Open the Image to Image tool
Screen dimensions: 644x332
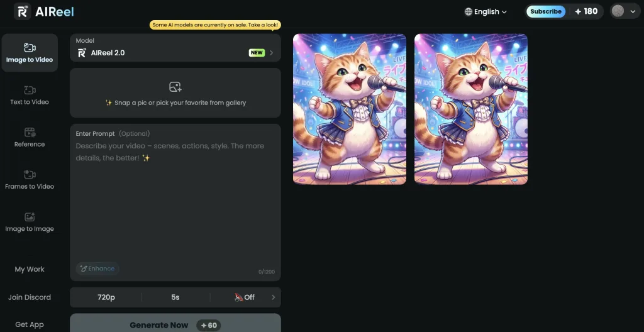(30, 222)
